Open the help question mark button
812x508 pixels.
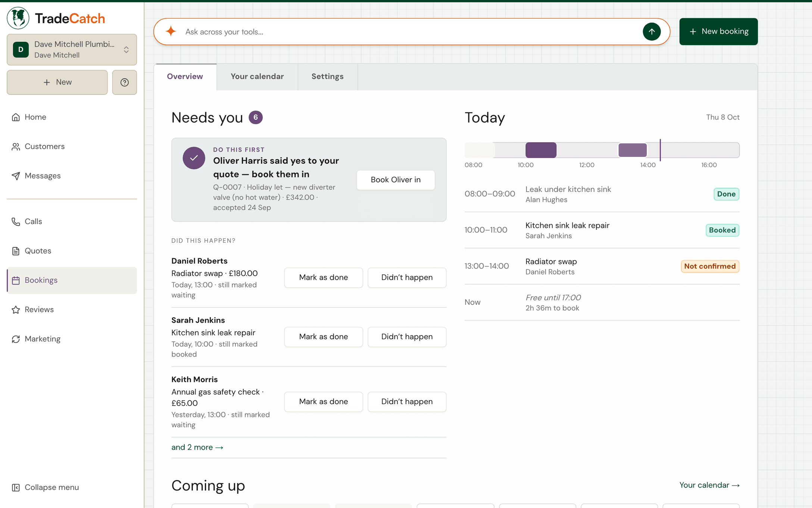pos(125,82)
